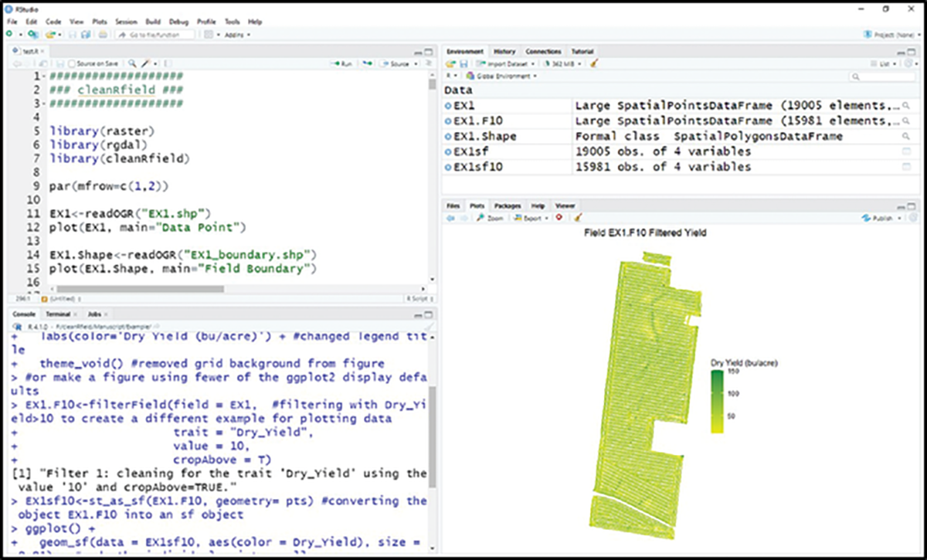Image resolution: width=927 pixels, height=560 pixels.
Task: Switch to the Files tab
Action: pos(453,206)
